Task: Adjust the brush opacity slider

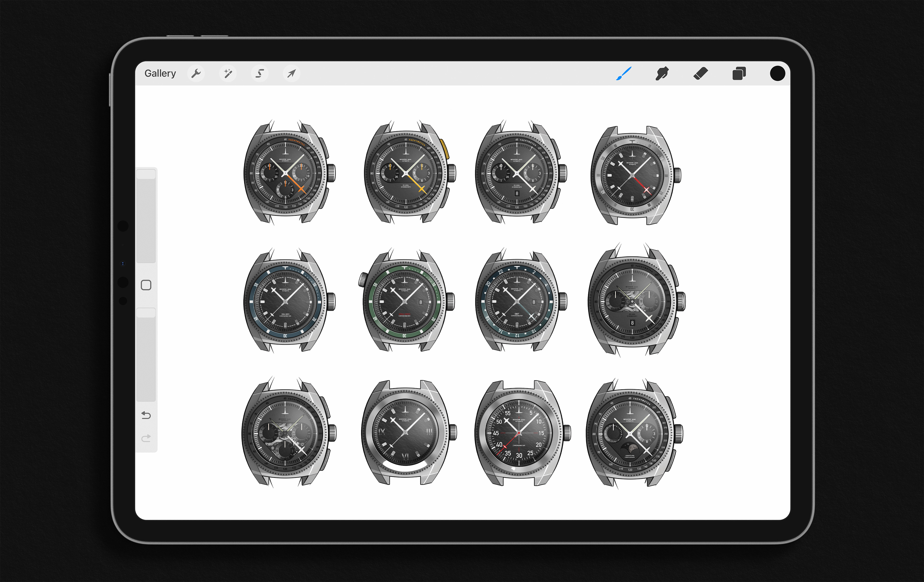Action: (146, 355)
